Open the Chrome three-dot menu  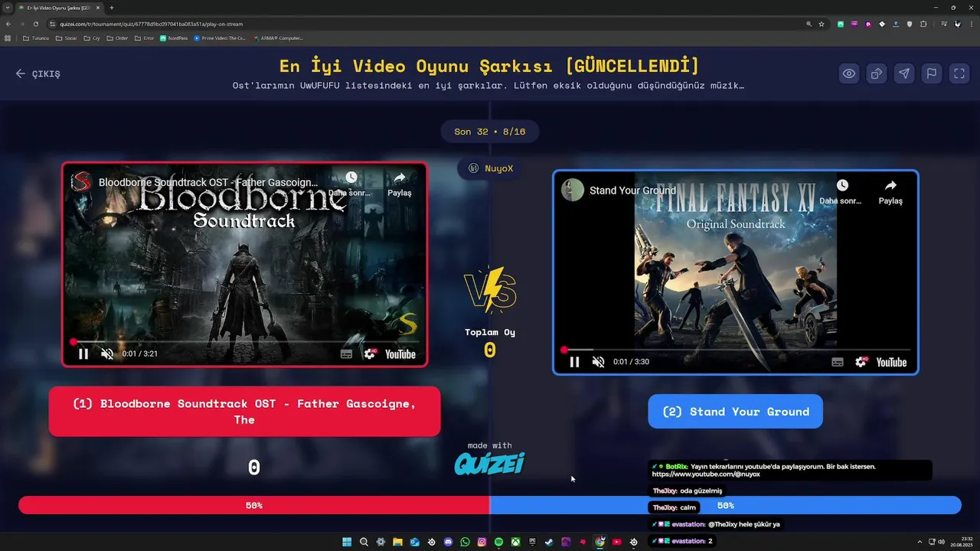pyautogui.click(x=972, y=24)
